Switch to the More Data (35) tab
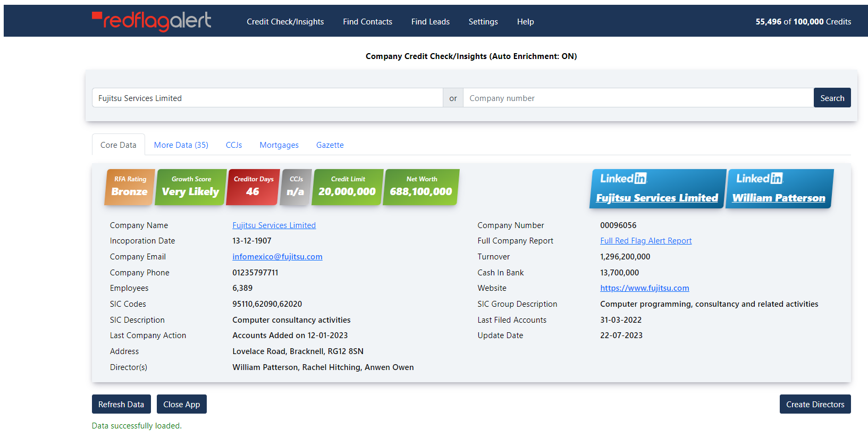The height and width of the screenshot is (437, 868). (x=181, y=145)
